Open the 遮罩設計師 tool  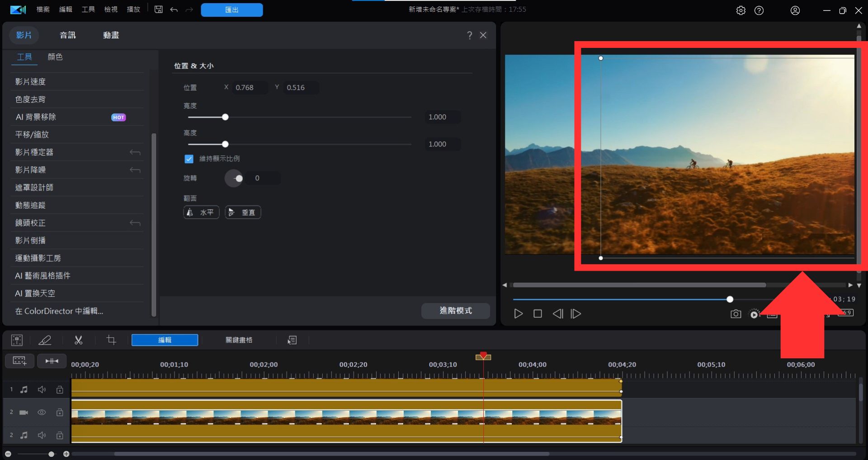pyautogui.click(x=77, y=188)
